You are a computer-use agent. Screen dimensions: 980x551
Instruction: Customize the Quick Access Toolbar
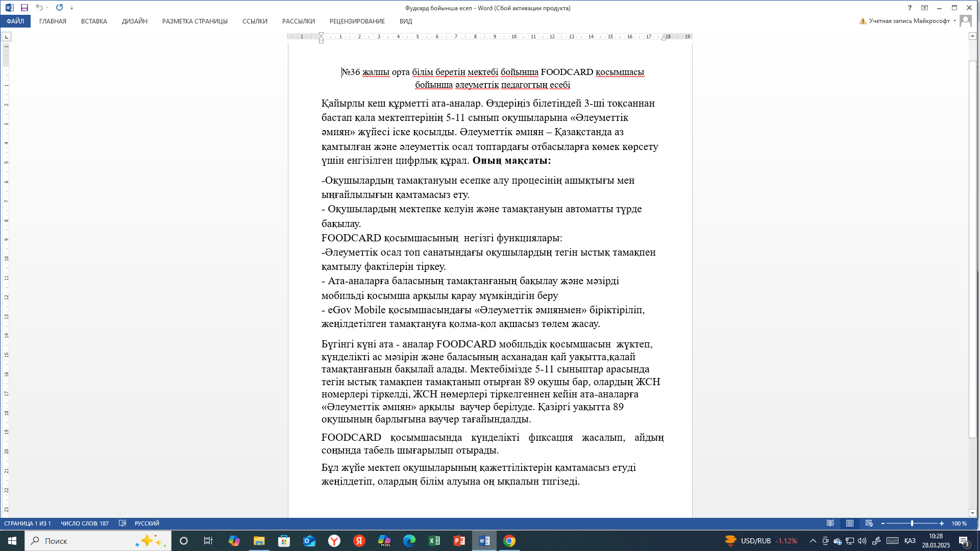pos(71,8)
